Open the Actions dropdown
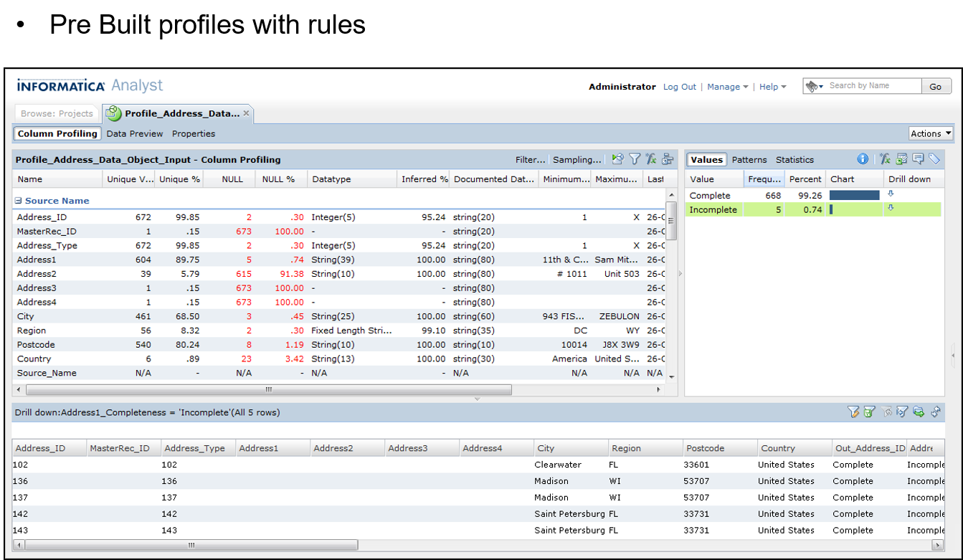 pyautogui.click(x=931, y=133)
